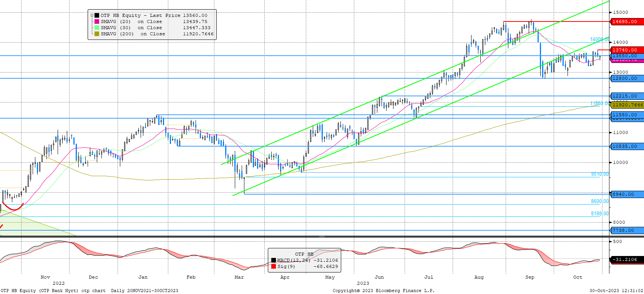644x294 pixels.
Task: Click the Apr month label on time axis
Action: click(x=285, y=277)
